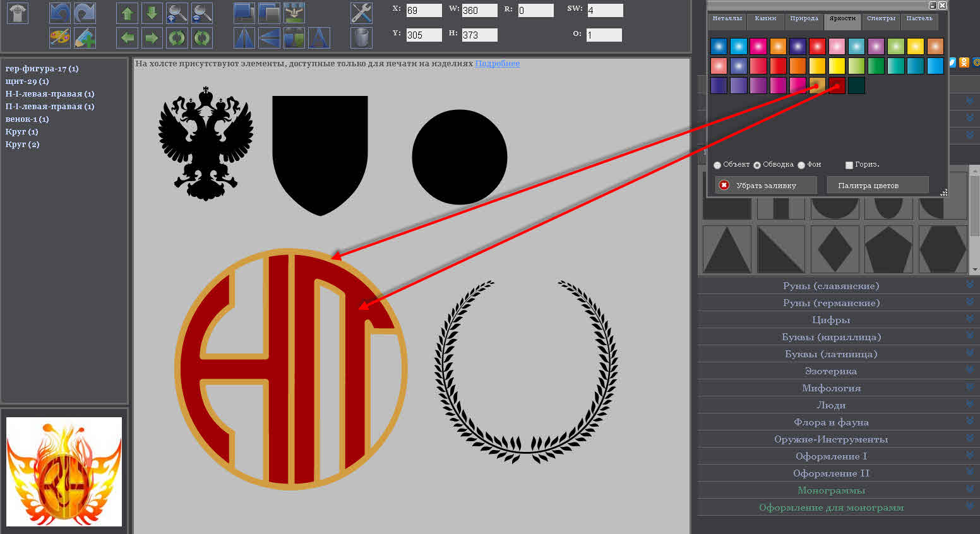
Task: Redo the action with the blue forward arrow
Action: coord(85,13)
